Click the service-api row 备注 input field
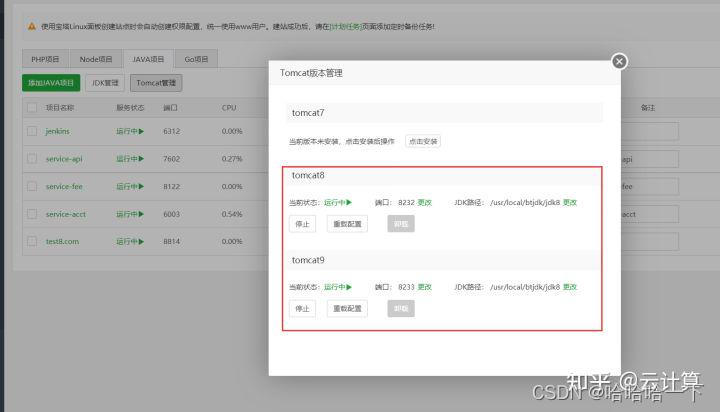 tap(650, 159)
